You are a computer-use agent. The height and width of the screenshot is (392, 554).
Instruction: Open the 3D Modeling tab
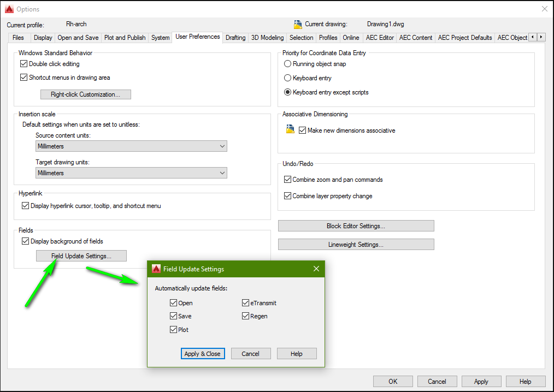tap(267, 38)
